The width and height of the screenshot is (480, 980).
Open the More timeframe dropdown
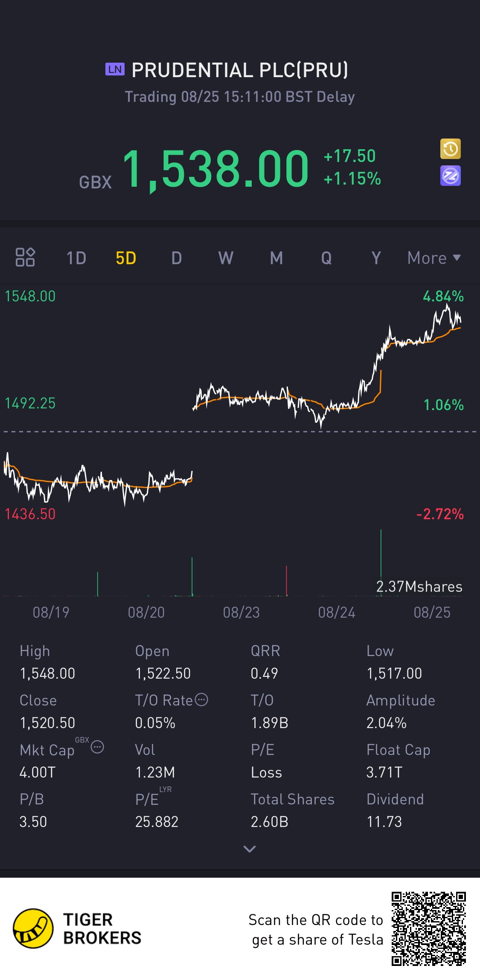coord(433,258)
